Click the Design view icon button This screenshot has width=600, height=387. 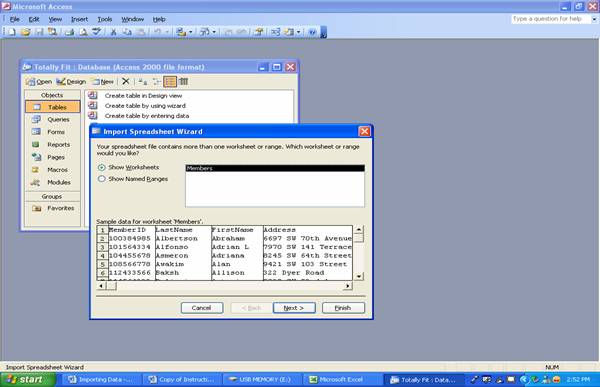pyautogui.click(x=71, y=82)
